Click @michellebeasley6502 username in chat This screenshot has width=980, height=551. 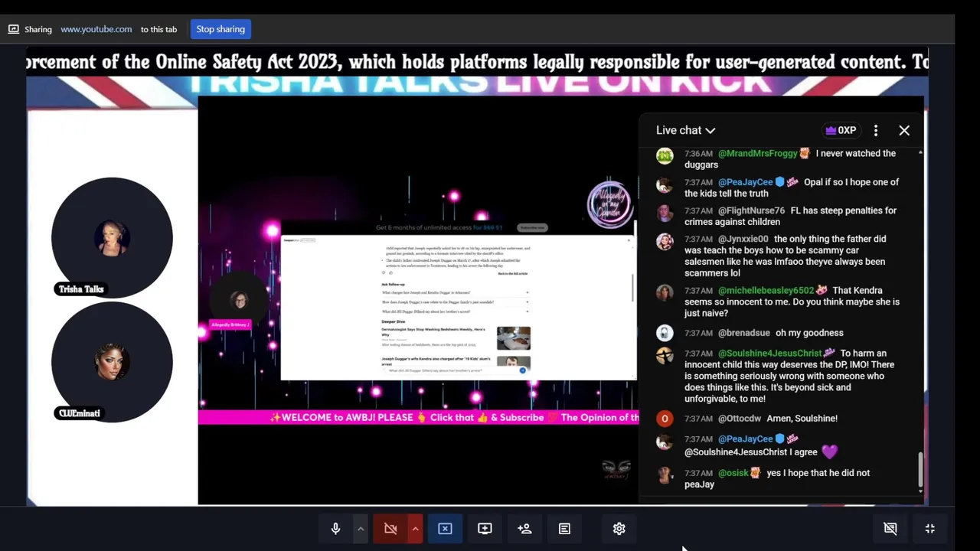pyautogui.click(x=766, y=290)
